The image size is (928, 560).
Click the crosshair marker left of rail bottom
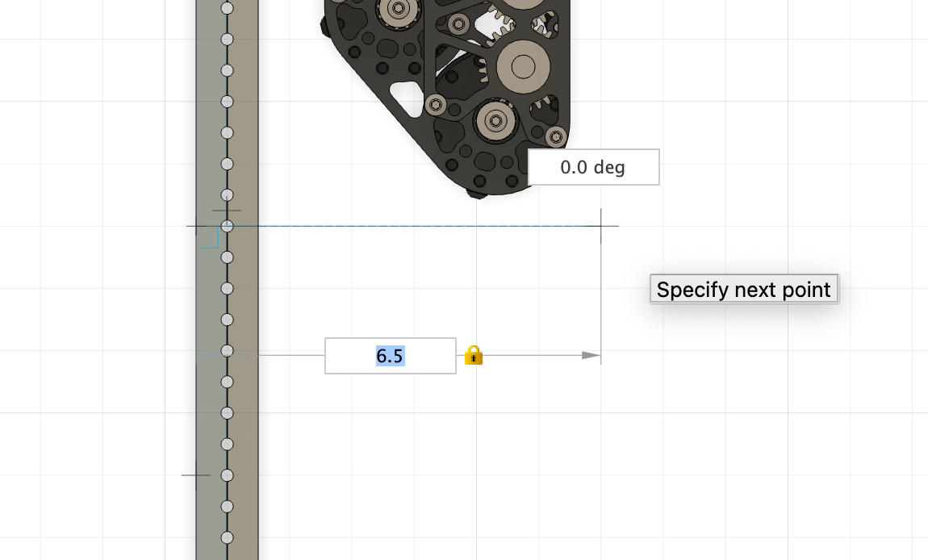coord(196,475)
